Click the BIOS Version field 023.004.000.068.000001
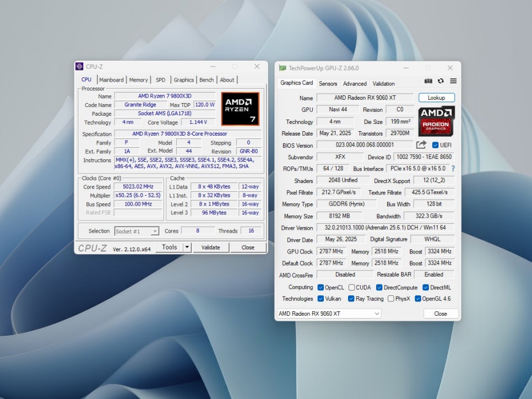The image size is (532, 399). (x=365, y=145)
